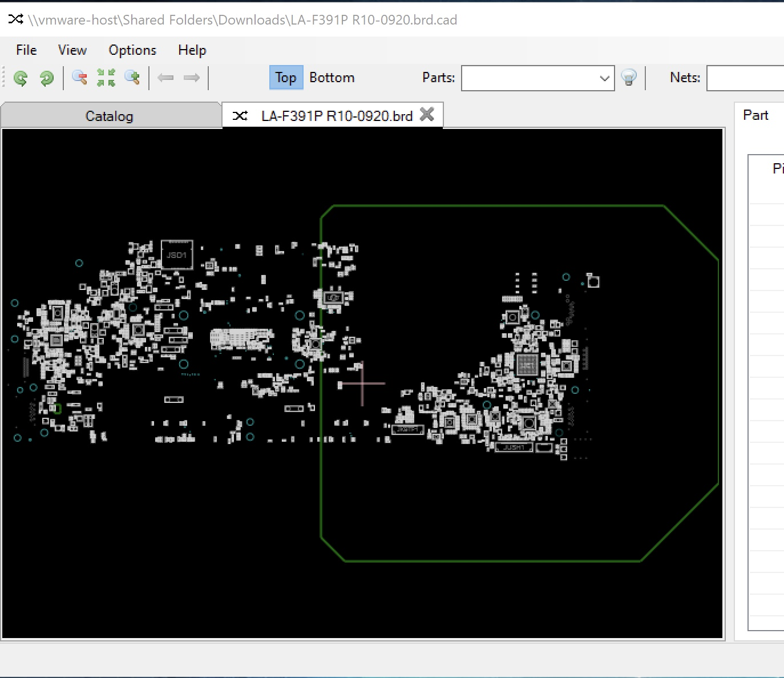Open the Help menu

(x=192, y=50)
